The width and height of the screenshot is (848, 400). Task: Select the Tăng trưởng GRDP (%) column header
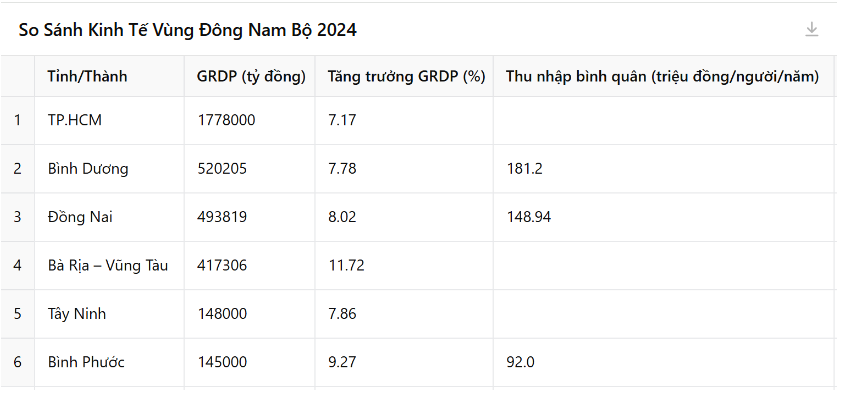405,76
